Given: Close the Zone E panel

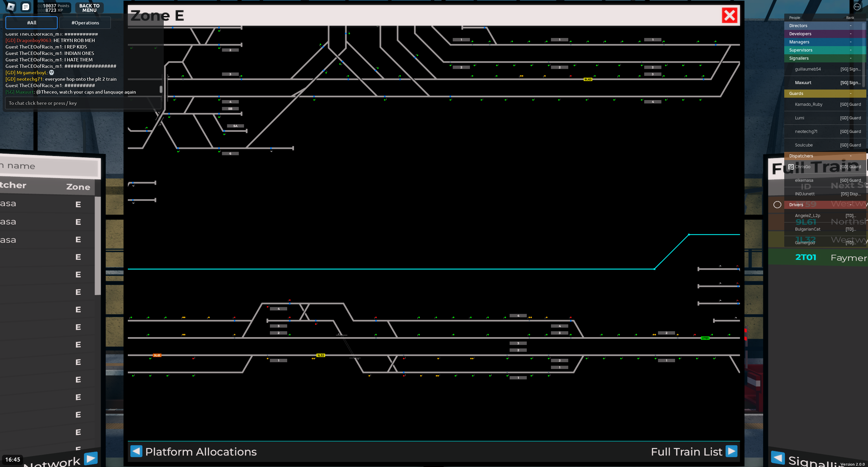Looking at the screenshot, I should point(730,16).
